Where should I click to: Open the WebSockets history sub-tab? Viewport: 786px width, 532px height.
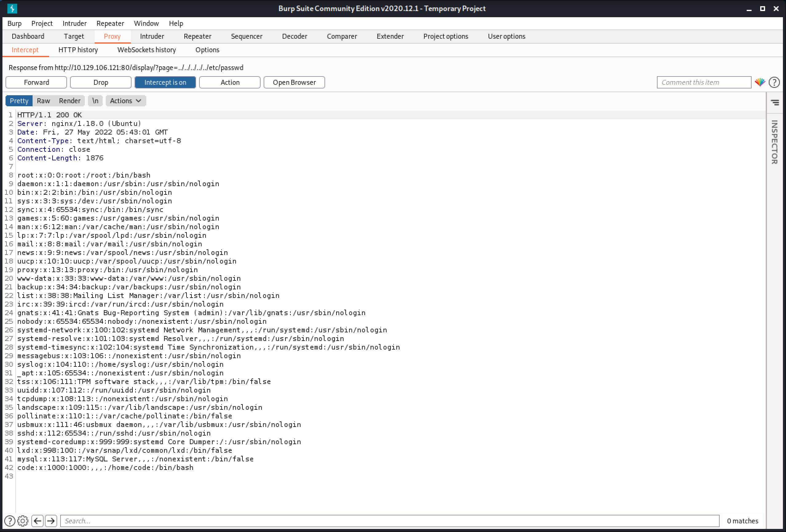point(147,50)
